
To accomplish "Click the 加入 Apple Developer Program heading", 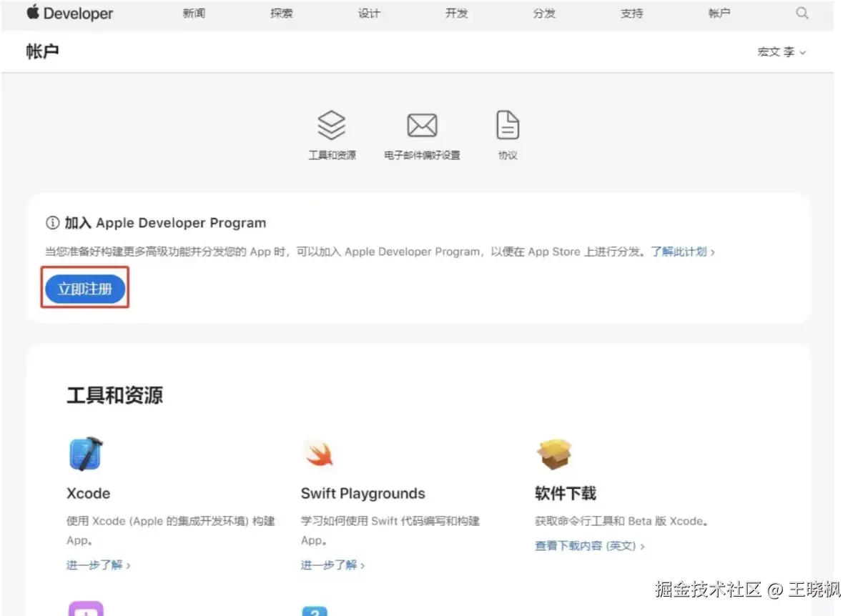I will 165,223.
